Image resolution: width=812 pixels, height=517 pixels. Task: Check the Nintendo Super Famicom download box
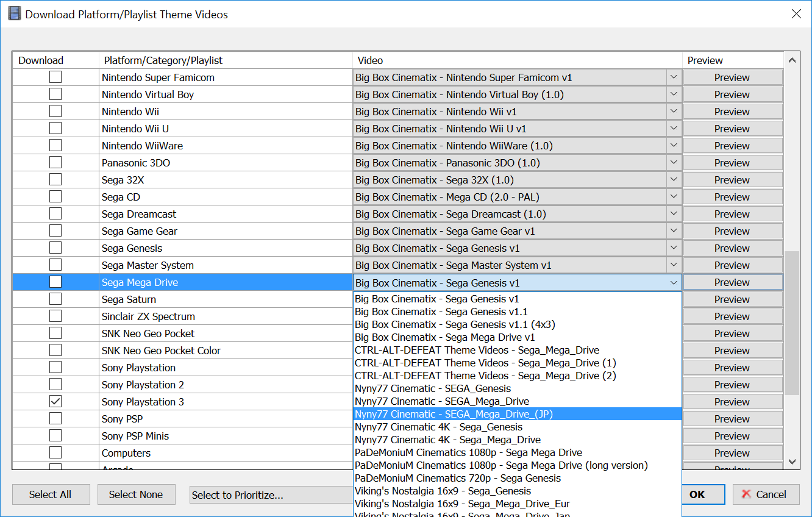tap(55, 77)
